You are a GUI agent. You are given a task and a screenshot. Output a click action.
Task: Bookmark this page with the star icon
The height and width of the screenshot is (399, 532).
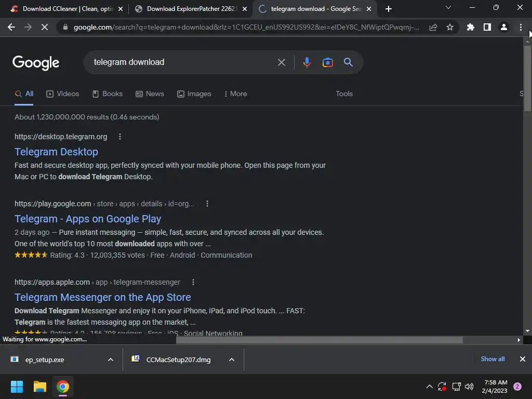pyautogui.click(x=450, y=27)
